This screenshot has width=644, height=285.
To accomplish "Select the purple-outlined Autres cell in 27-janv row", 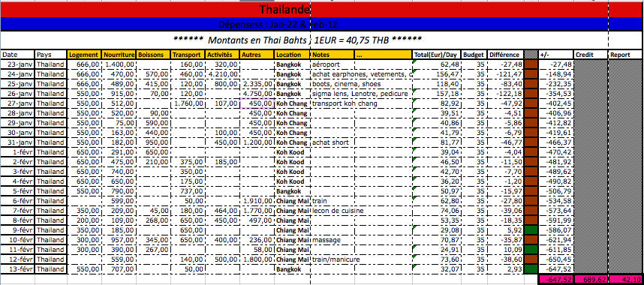I will [257, 103].
